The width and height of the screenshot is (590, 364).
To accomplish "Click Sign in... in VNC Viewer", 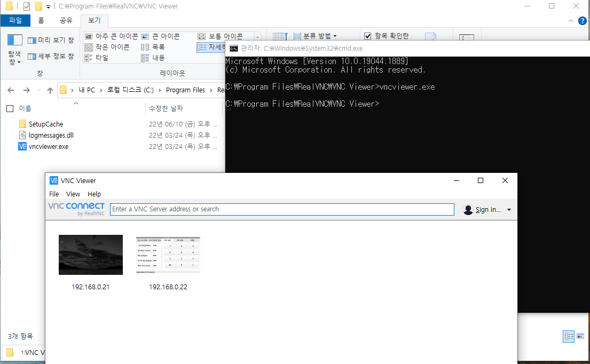I will pyautogui.click(x=483, y=210).
